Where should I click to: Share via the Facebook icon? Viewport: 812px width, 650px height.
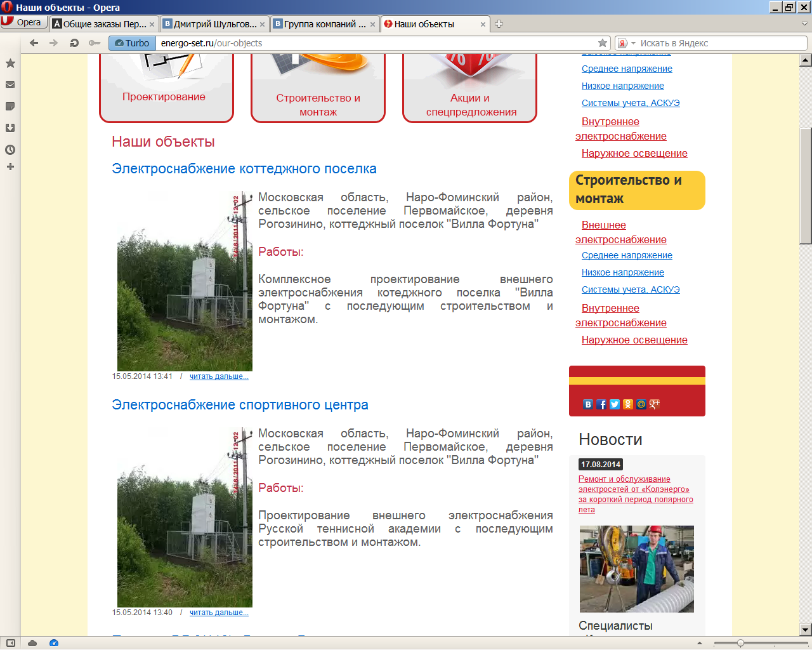[601, 404]
